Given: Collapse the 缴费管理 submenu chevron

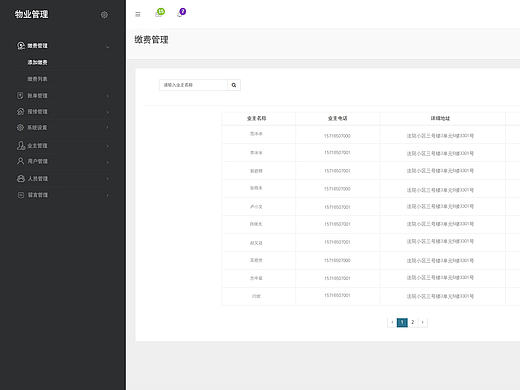Looking at the screenshot, I should coord(108,47).
